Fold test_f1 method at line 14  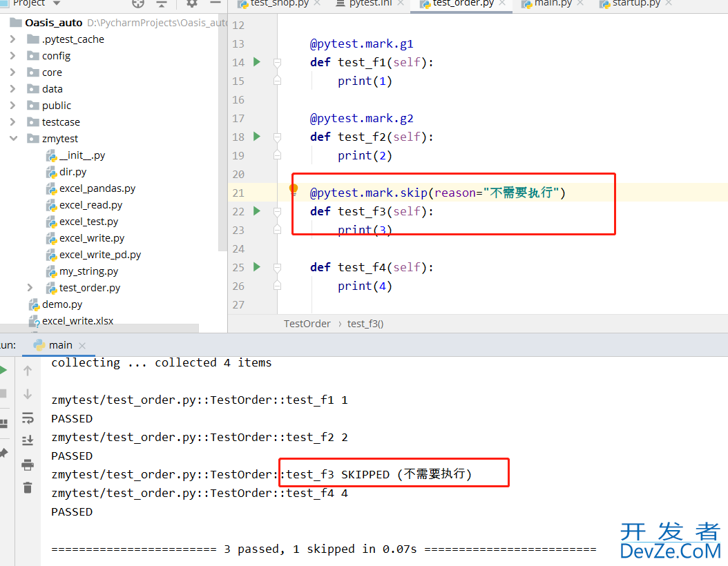point(277,62)
